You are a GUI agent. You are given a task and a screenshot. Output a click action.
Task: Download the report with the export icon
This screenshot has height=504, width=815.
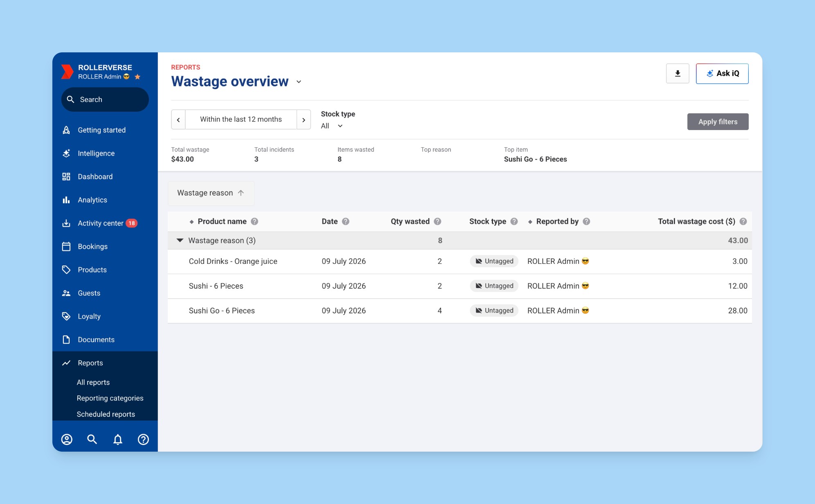(678, 74)
